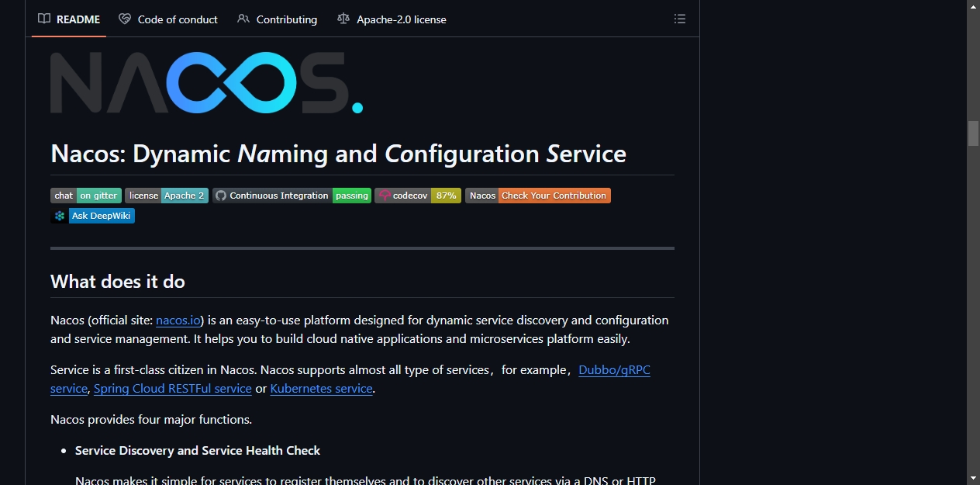Click 'Nacos: Dynamic Naming and Configuration Service' heading
This screenshot has width=980, height=485.
338,154
